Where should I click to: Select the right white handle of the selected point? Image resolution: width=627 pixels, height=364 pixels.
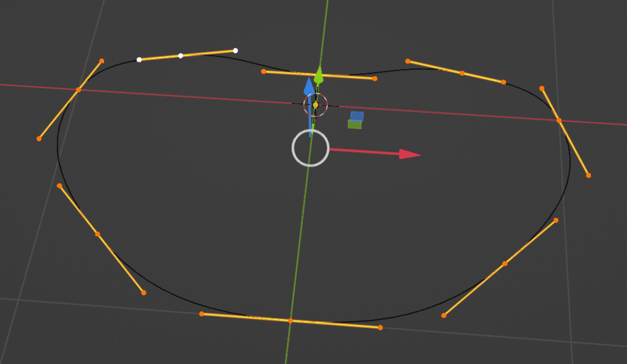click(236, 50)
